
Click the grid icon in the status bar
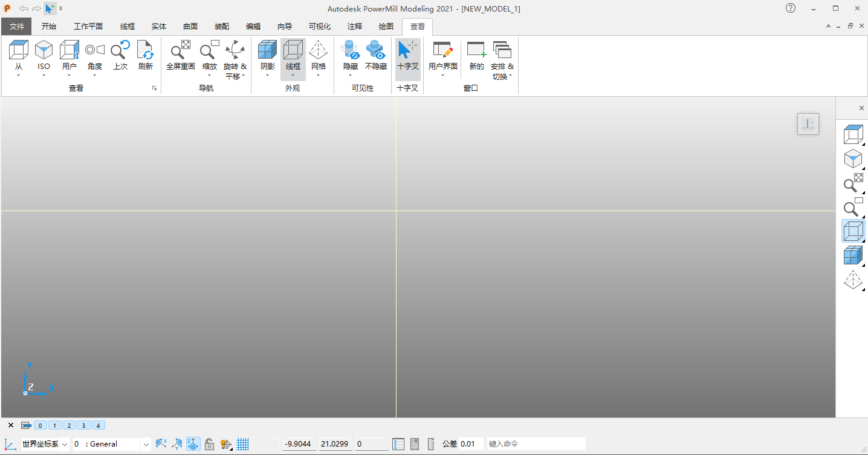(242, 444)
